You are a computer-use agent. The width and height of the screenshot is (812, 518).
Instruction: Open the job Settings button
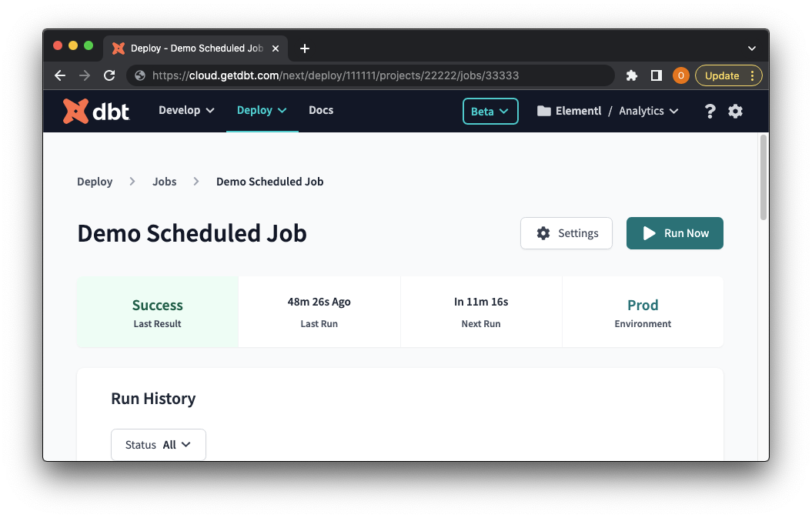pyautogui.click(x=566, y=233)
